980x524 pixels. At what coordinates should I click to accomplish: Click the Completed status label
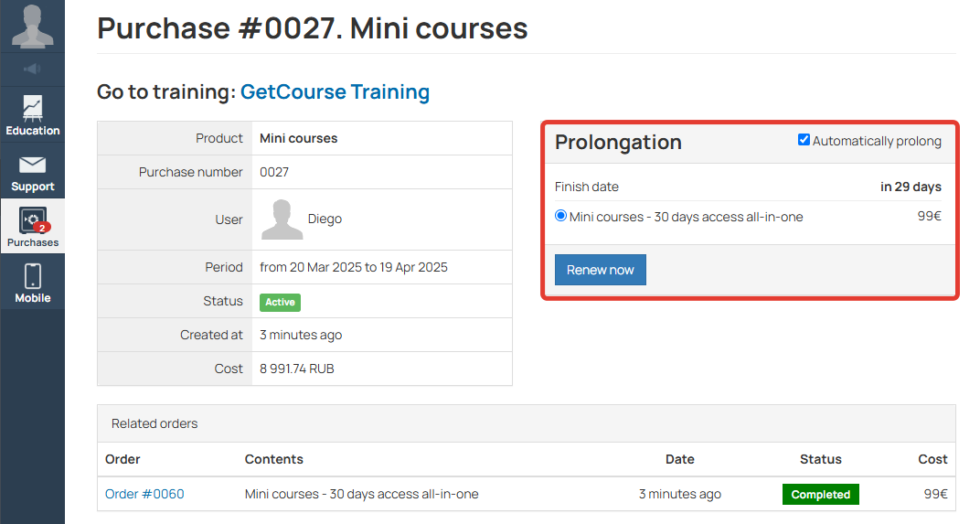(x=821, y=494)
